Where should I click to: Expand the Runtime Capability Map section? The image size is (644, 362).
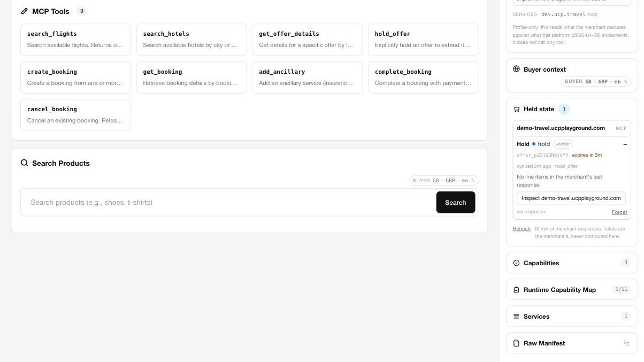pyautogui.click(x=572, y=290)
